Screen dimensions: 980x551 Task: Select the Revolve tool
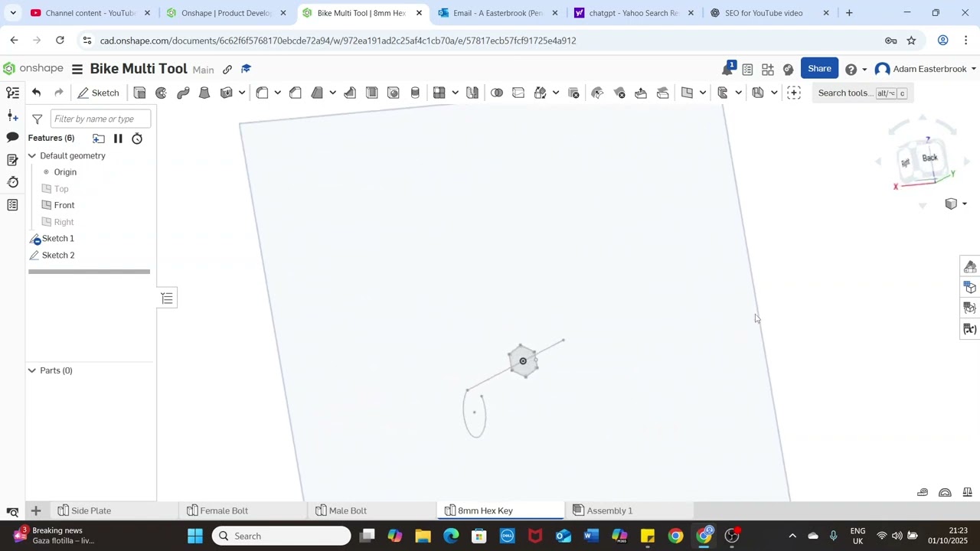(161, 93)
